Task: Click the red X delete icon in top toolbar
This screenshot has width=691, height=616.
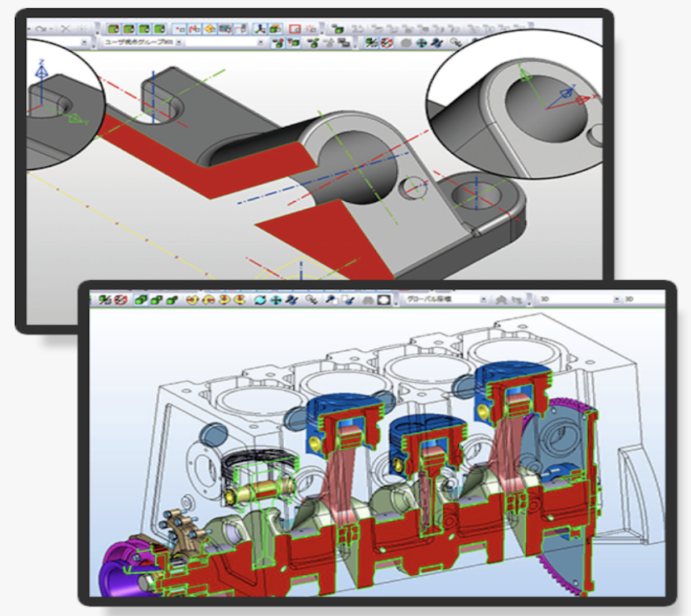Action: [66, 29]
